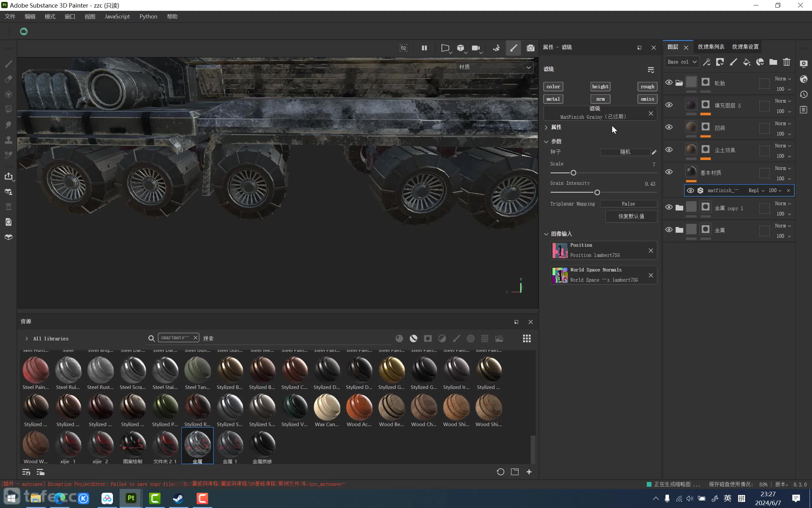The height and width of the screenshot is (508, 812).
Task: Open Triplanar Mapping False dropdown
Action: [x=628, y=204]
